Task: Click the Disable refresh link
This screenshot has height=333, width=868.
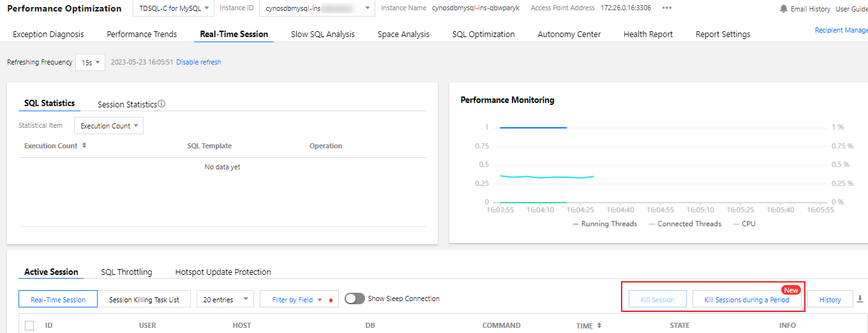Action: pyautogui.click(x=198, y=62)
